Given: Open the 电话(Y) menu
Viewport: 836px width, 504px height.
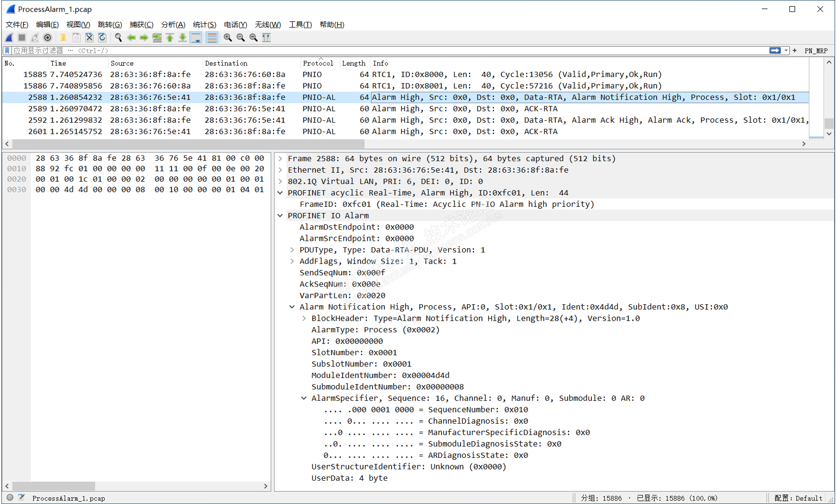Looking at the screenshot, I should point(235,25).
